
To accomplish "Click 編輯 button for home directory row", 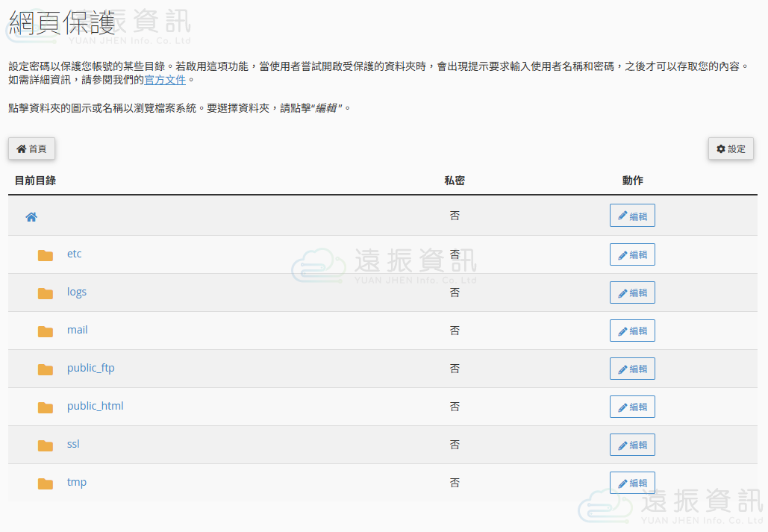I will point(632,216).
